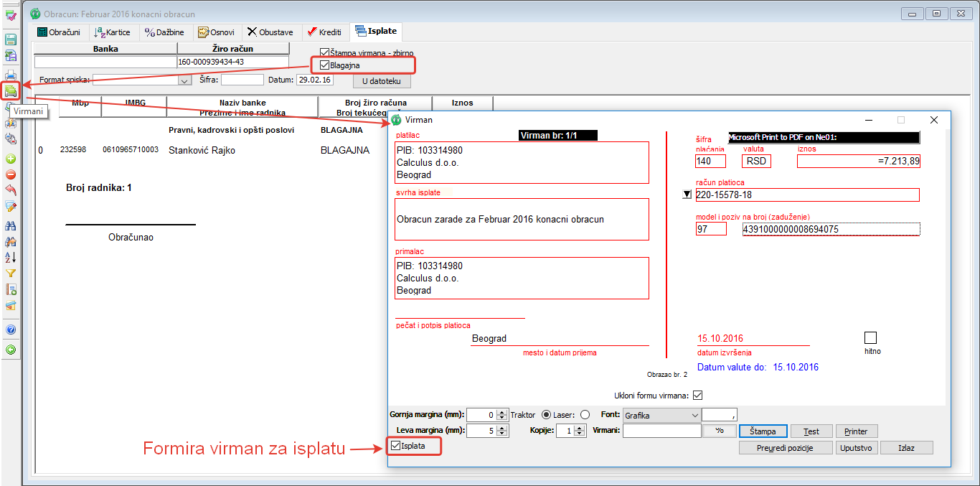Click the black arrow beside račun platioca
Viewport: 980px width, 486px height.
point(687,195)
